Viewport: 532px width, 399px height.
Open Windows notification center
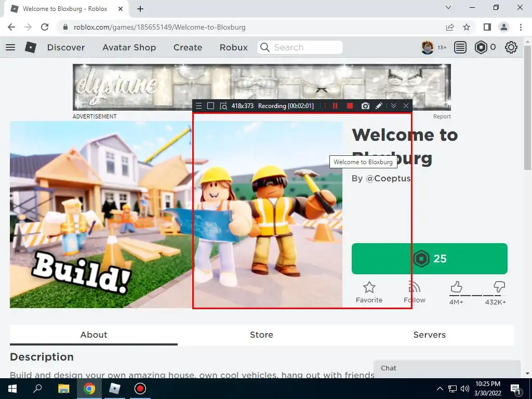tap(515, 389)
